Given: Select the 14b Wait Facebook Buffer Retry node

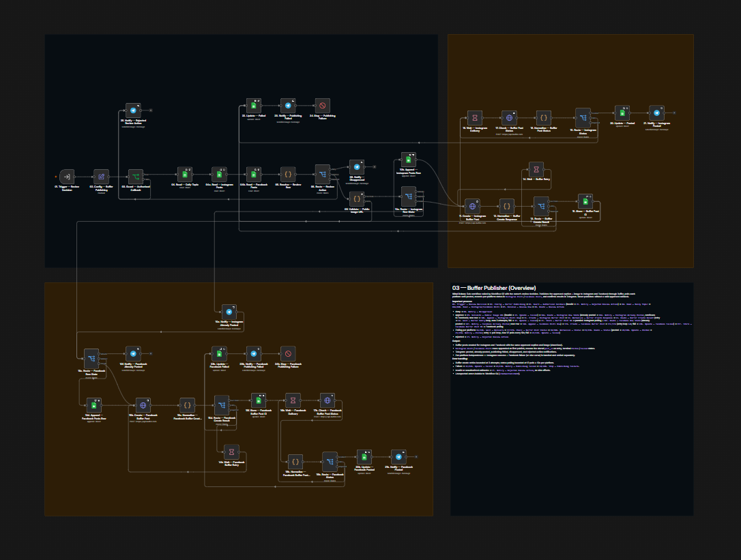Looking at the screenshot, I should (x=231, y=452).
